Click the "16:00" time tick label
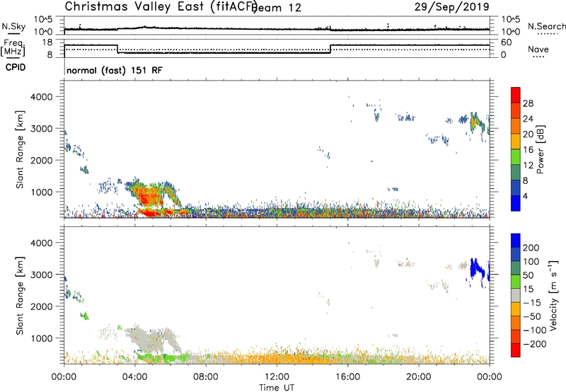 click(348, 377)
